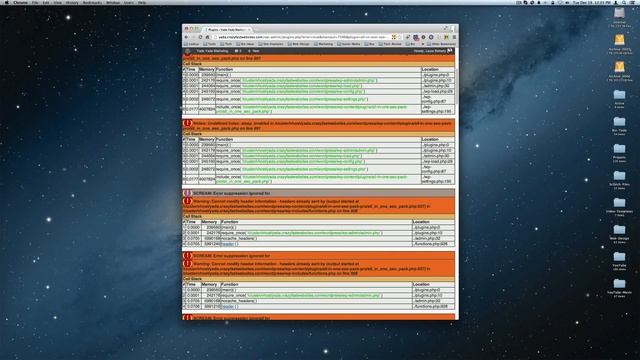Open the Web Design folder in the bookmarks bar

(x=299, y=44)
